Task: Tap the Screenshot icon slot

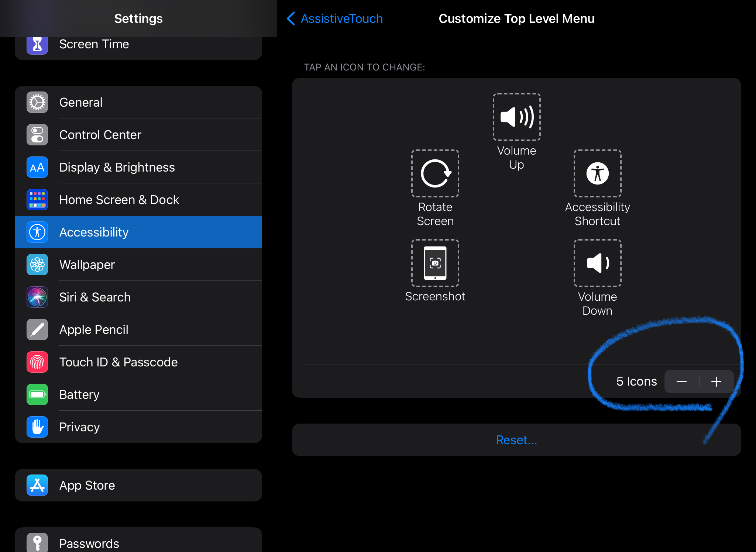Action: click(435, 263)
